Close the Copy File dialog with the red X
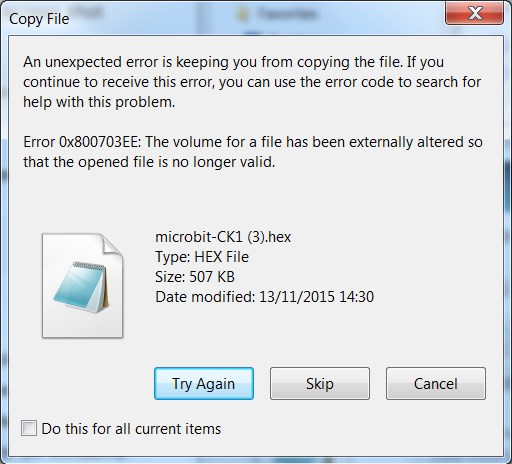This screenshot has height=464, width=512. [x=474, y=13]
